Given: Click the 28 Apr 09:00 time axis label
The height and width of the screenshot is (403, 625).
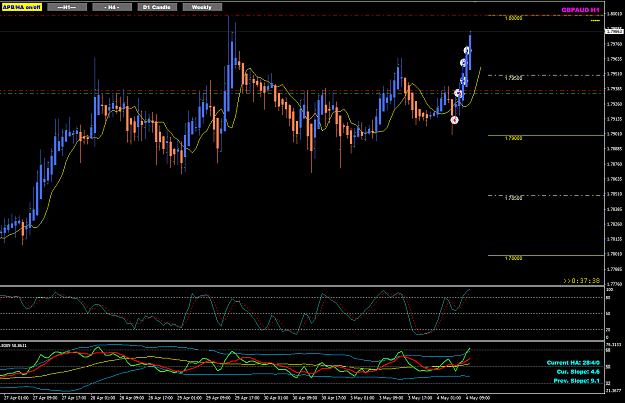Looking at the screenshot, I should [132, 398].
